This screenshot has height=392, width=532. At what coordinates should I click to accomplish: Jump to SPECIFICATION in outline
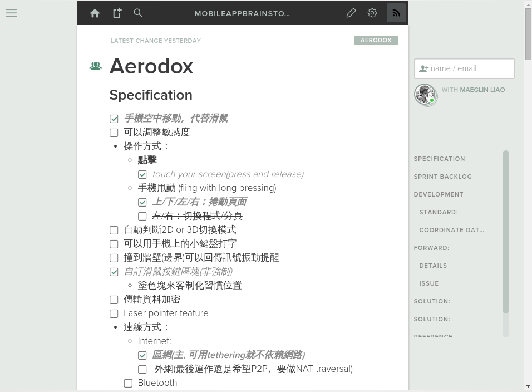pos(439,159)
